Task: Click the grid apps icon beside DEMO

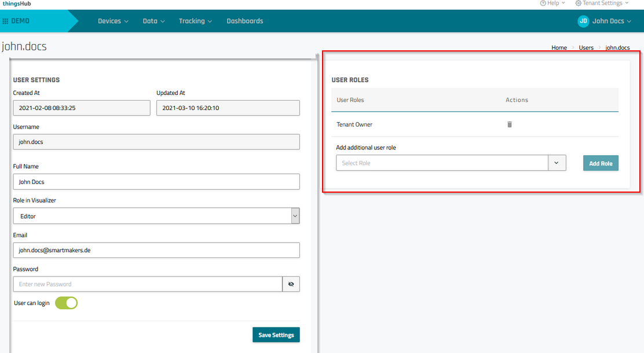Action: pos(6,21)
